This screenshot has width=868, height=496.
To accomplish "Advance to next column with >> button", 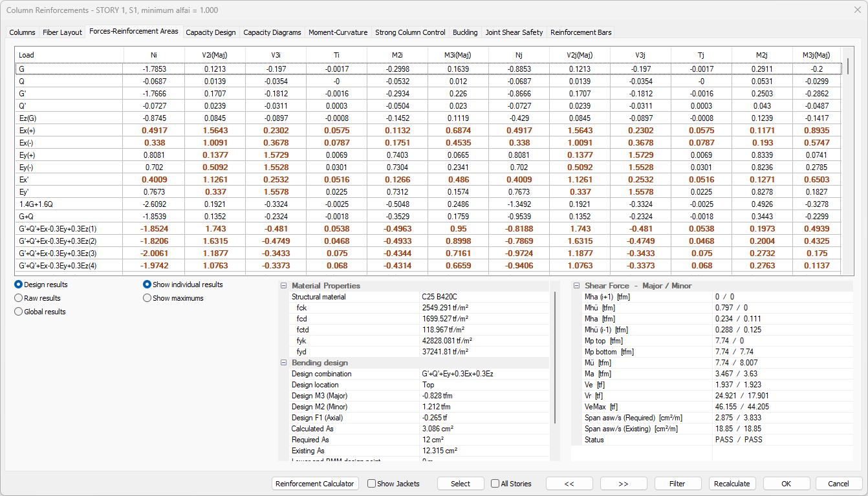I will click(x=624, y=484).
